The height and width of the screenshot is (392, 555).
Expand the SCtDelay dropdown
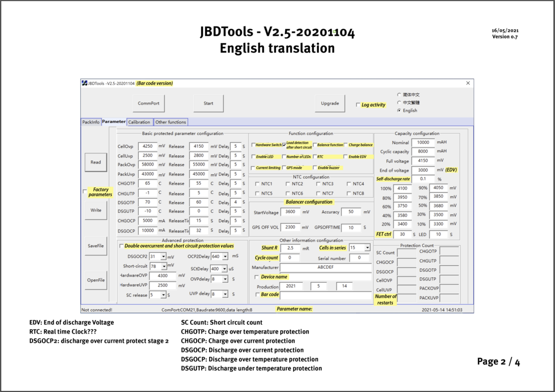click(224, 269)
